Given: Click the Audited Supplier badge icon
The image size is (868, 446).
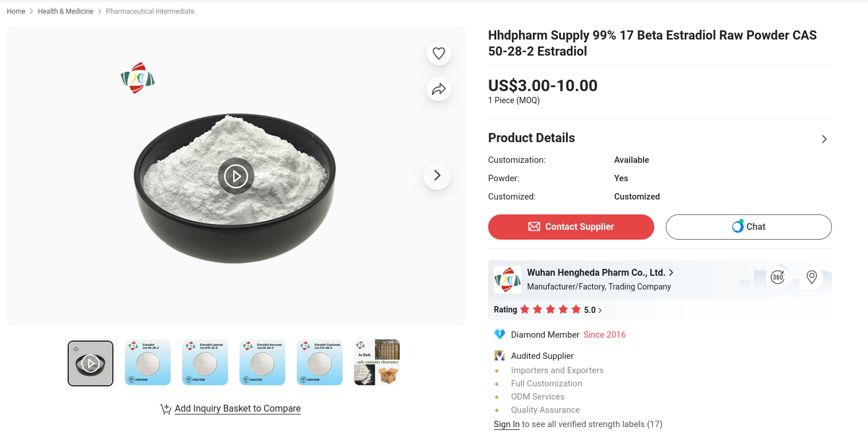Looking at the screenshot, I should (500, 356).
